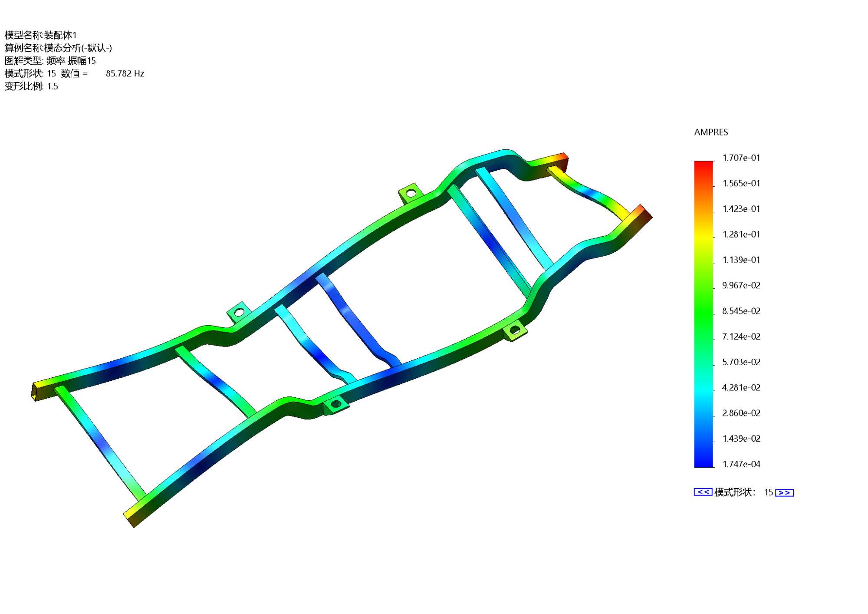Click the mode shape number 15 label

[x=768, y=492]
